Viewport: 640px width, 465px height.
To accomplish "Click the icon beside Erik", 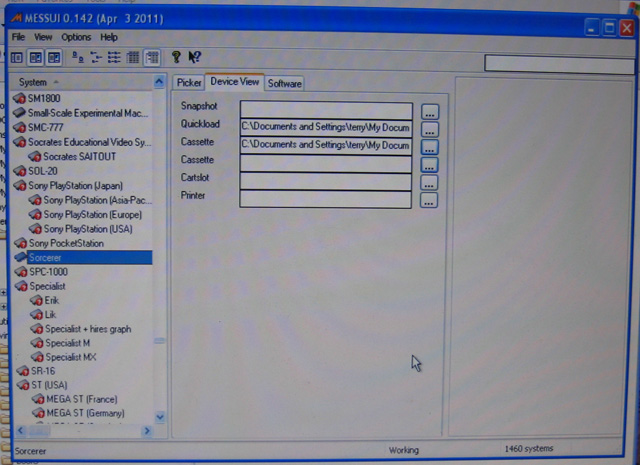I will [36, 300].
